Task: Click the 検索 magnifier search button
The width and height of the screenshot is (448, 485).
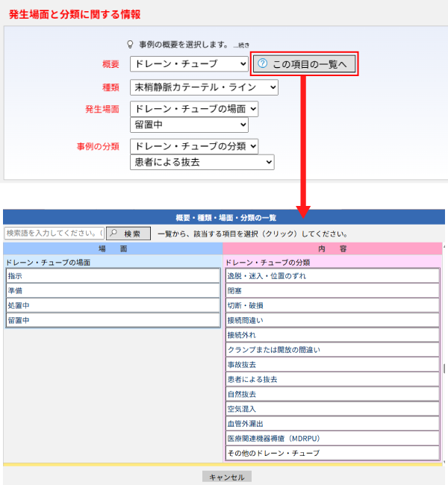Action: [x=128, y=234]
